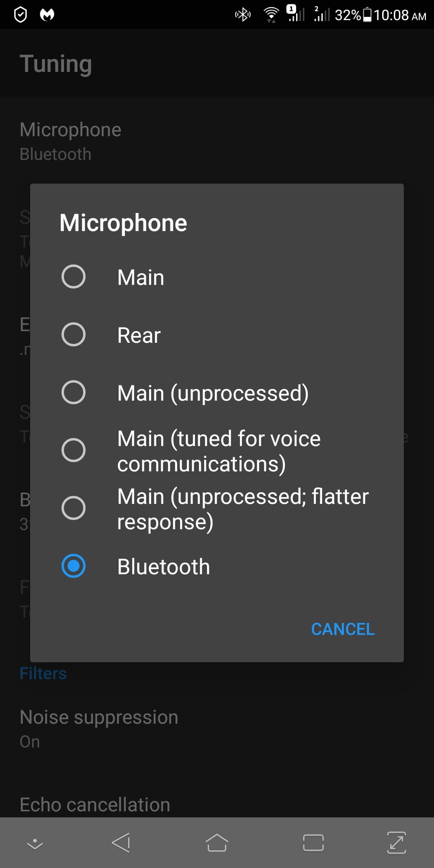The height and width of the screenshot is (868, 434).
Task: Open the Noise suppression setting
Action: tap(217, 729)
